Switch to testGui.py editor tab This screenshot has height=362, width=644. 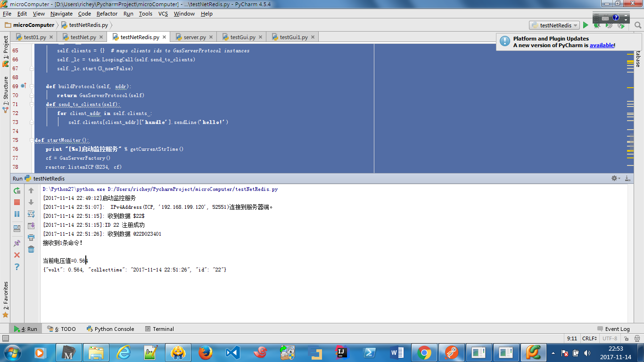243,37
